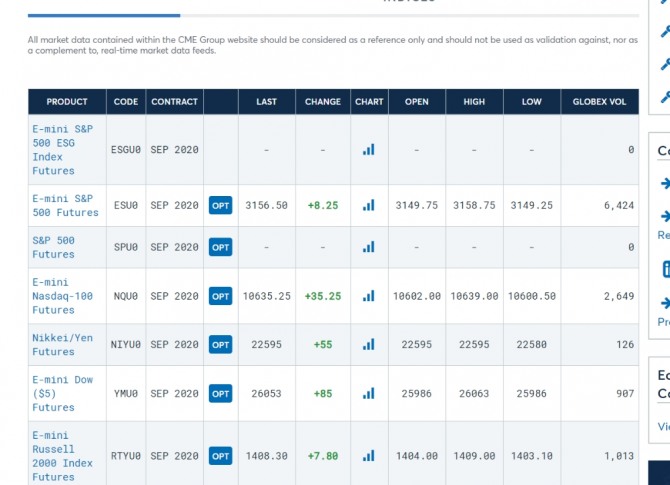
Task: Open chart icon in Nikkei/Yen Futures row
Action: point(369,344)
